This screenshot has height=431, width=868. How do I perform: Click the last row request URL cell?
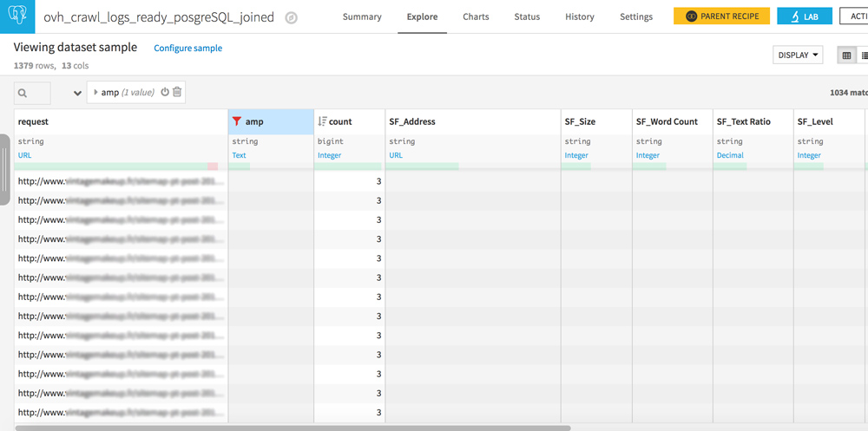(x=121, y=412)
